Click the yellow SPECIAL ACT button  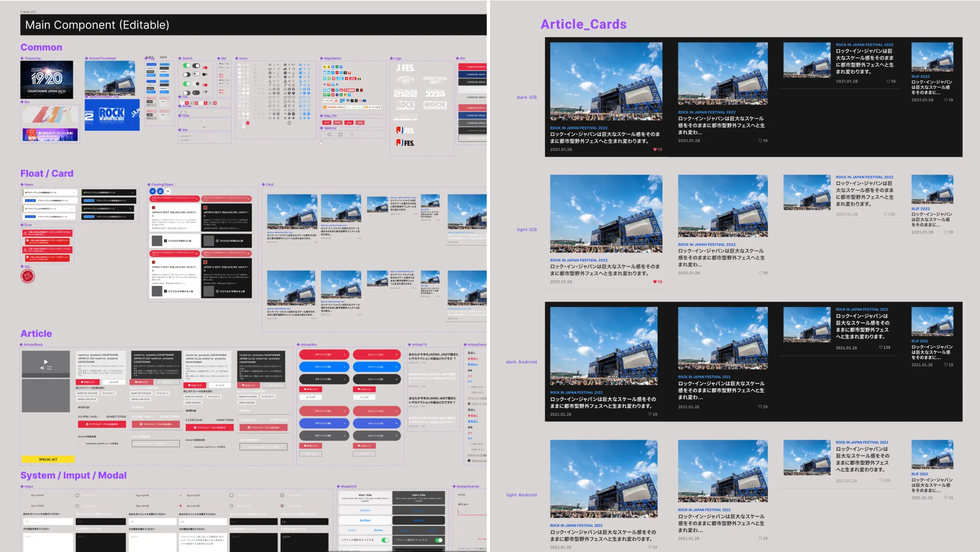(x=48, y=459)
